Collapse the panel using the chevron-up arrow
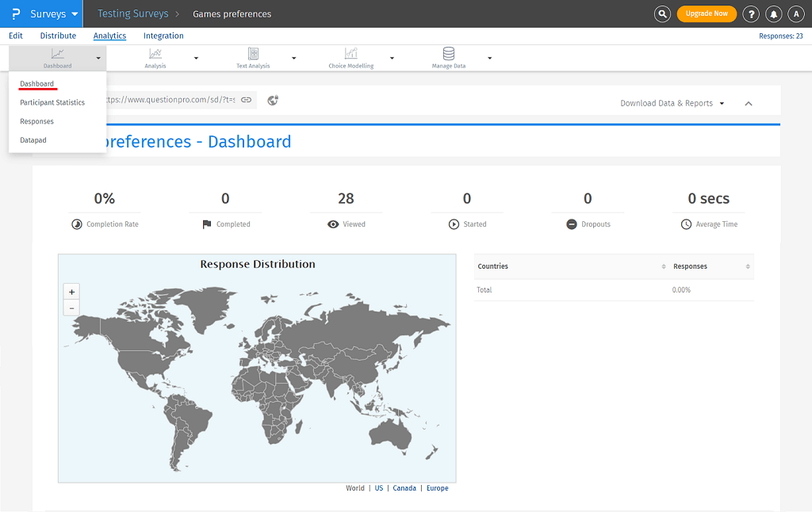Screen dimensions: 812x512 pos(749,103)
